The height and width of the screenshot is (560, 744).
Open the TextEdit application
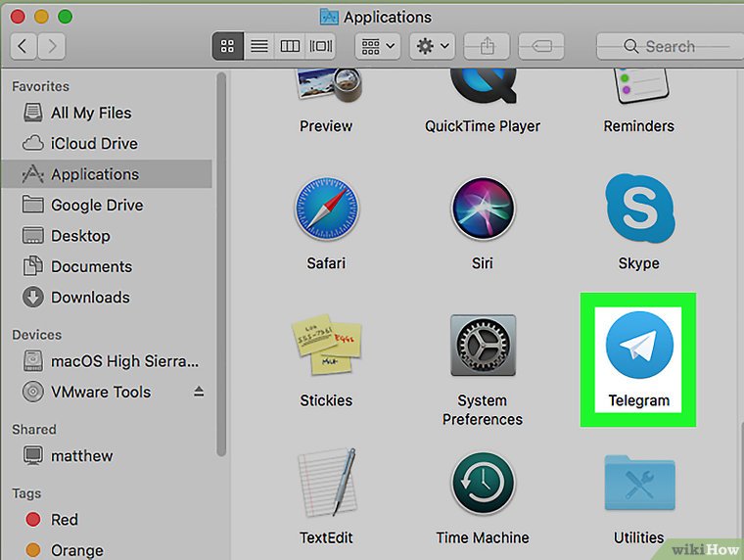click(x=326, y=487)
